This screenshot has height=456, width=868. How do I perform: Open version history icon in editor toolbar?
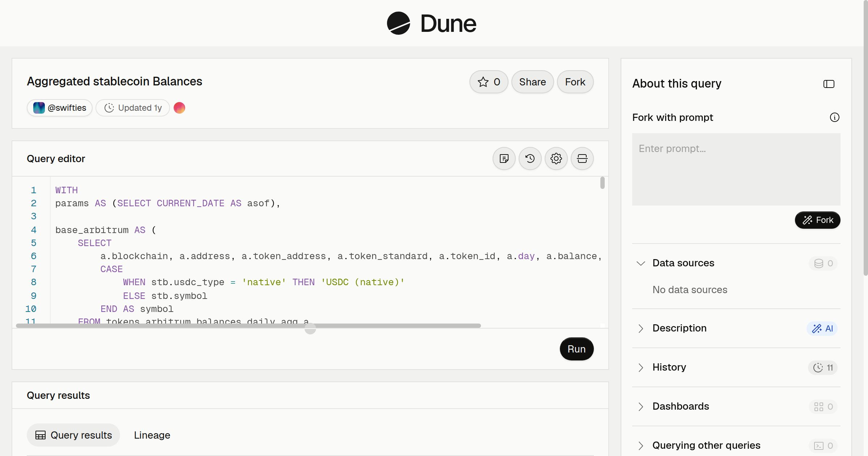coord(530,159)
